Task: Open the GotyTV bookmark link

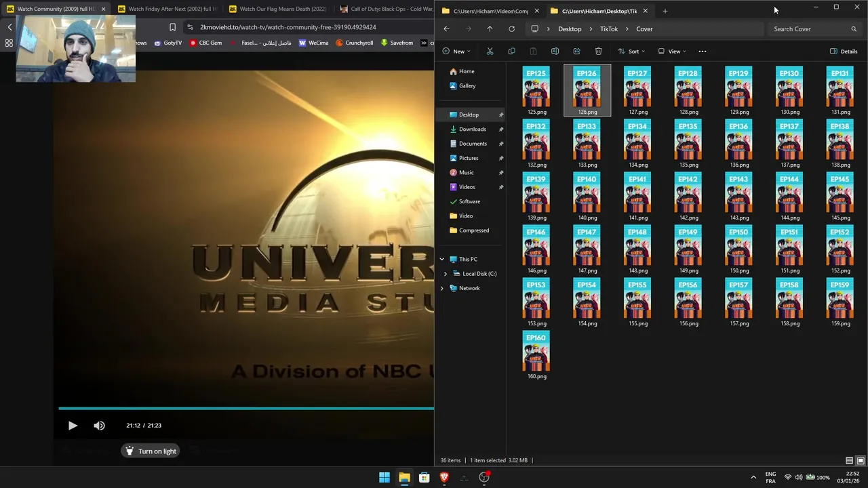Action: pos(168,43)
